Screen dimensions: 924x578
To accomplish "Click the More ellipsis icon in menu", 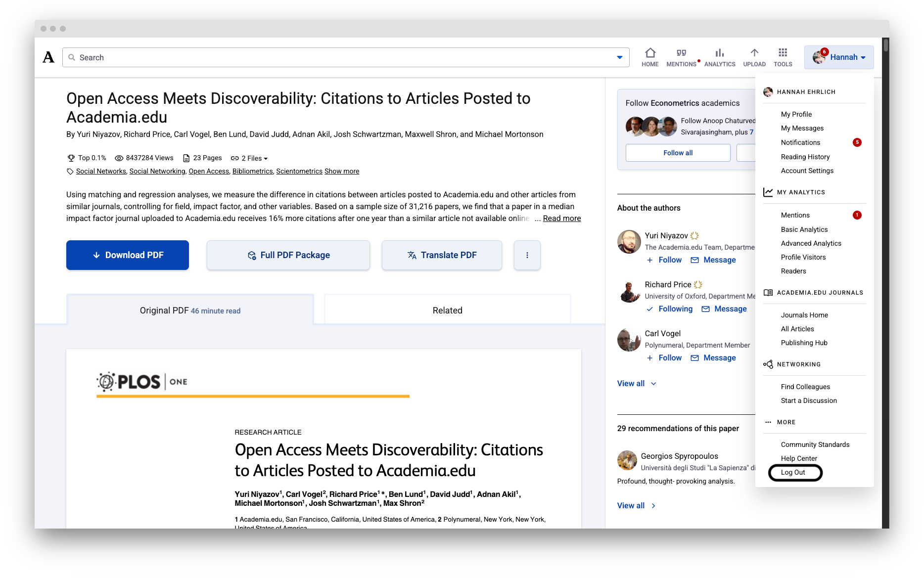I will coord(768,422).
